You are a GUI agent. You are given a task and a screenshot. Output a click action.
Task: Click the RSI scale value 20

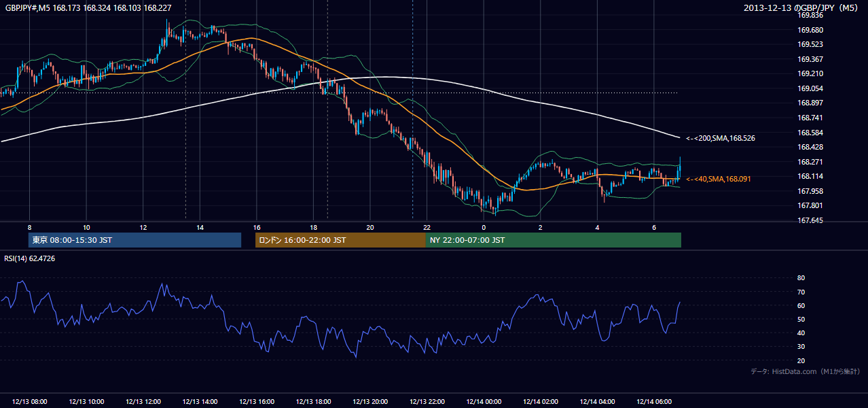[801, 360]
